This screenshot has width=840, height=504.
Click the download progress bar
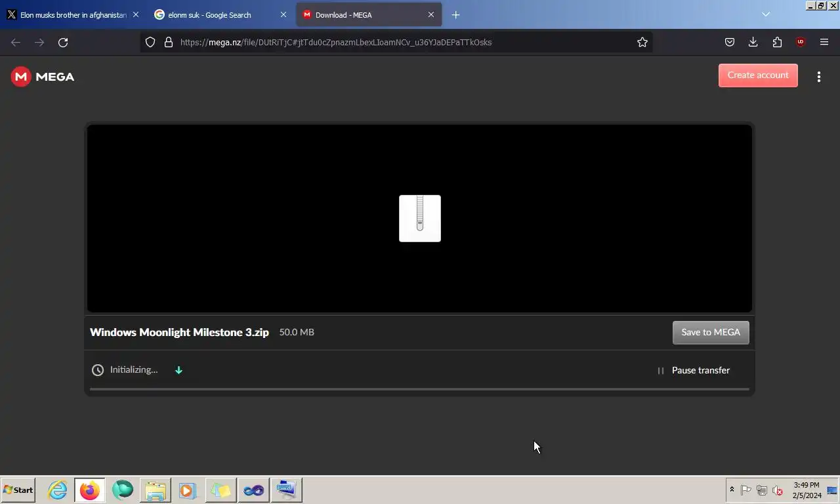419,389
